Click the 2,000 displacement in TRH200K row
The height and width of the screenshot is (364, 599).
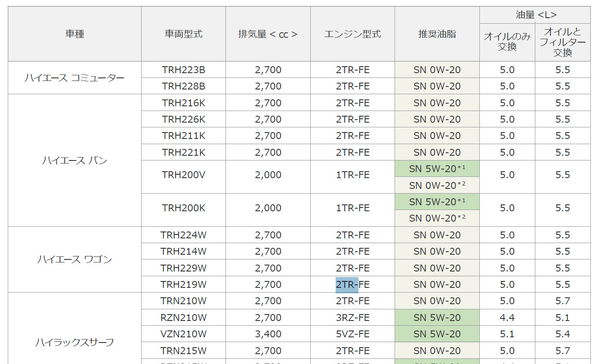268,208
